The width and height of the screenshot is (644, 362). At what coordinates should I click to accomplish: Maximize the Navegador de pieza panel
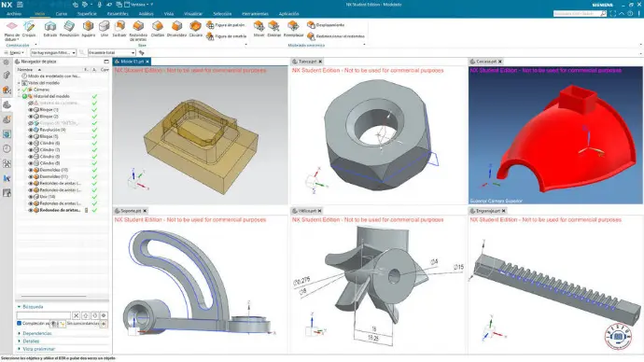pos(106,62)
